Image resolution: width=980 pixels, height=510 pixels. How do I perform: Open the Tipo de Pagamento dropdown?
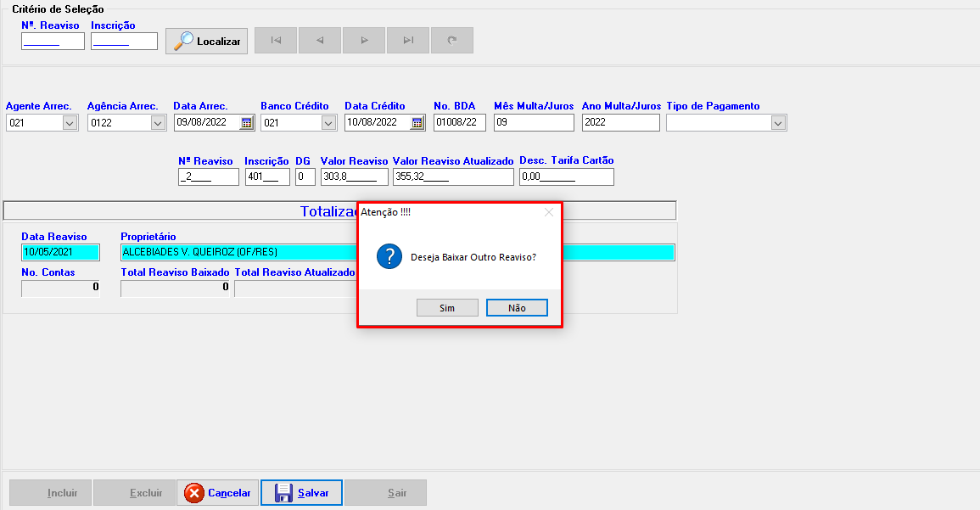778,123
